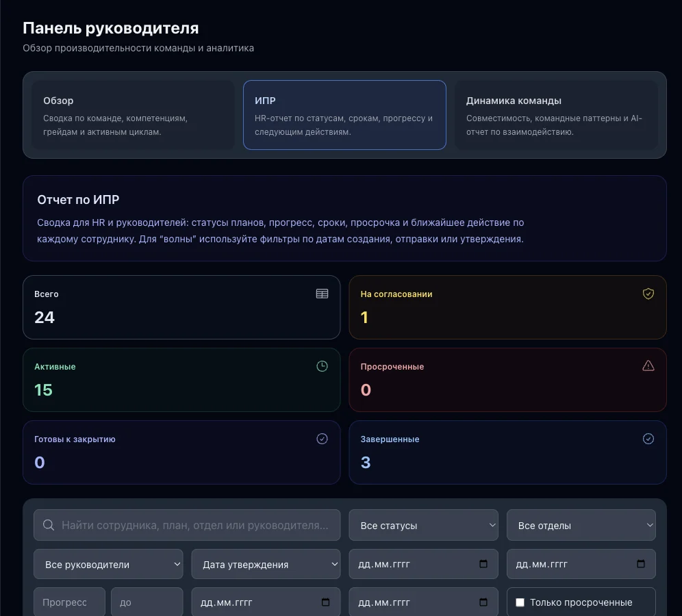This screenshot has width=682, height=616.
Task: Click the value 15 in Активные
Action: click(44, 390)
